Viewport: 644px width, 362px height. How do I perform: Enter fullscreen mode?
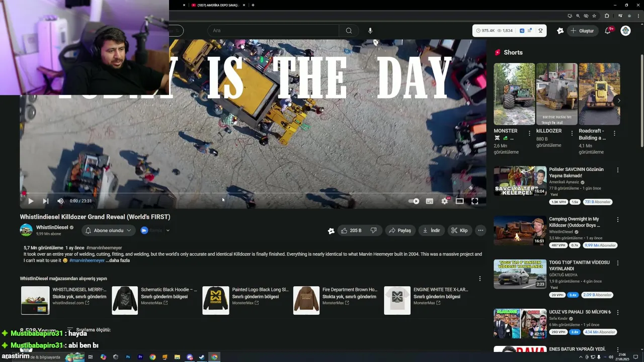point(474,201)
